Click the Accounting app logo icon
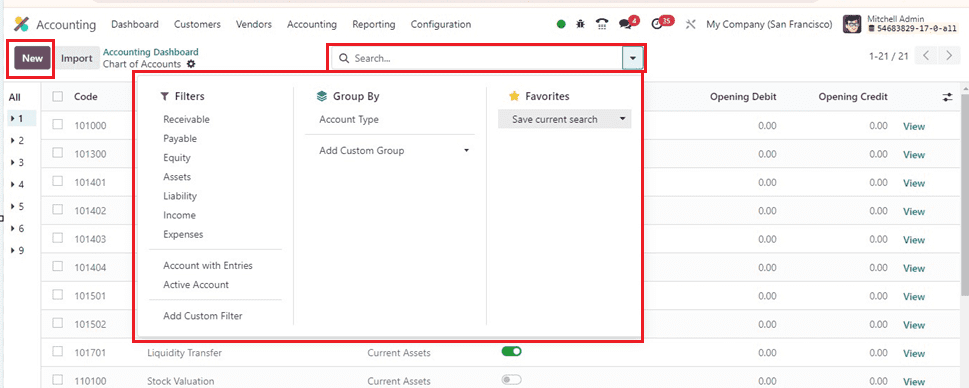This screenshot has height=388, width=969. point(22,25)
